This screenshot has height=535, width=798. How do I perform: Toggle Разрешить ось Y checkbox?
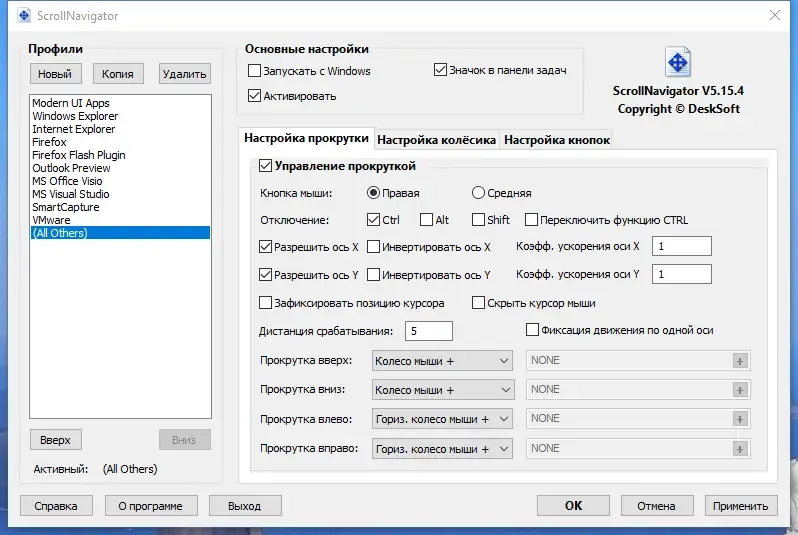click(265, 275)
